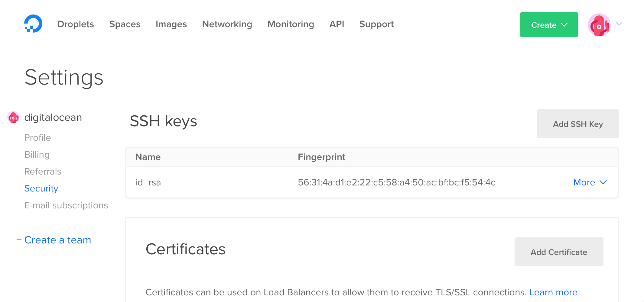The height and width of the screenshot is (302, 644).
Task: Select Security in the sidebar
Action: pos(41,188)
